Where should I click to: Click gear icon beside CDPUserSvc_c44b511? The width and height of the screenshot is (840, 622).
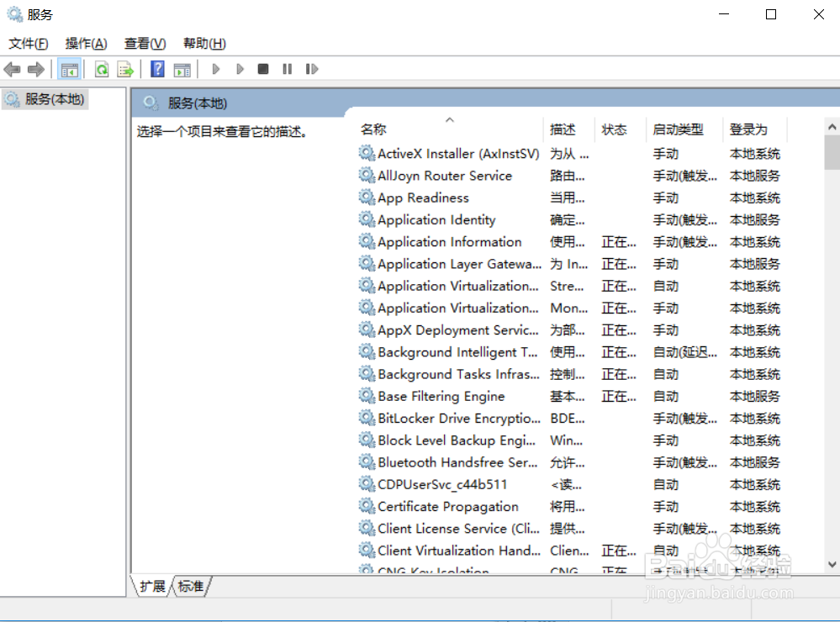pos(367,484)
